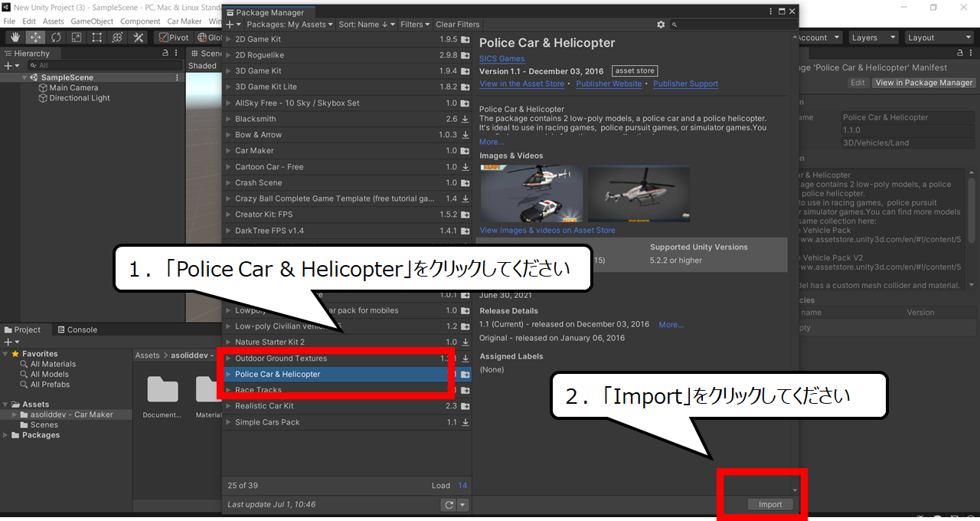Open the Layers dropdown
980x521 pixels.
[x=872, y=38]
